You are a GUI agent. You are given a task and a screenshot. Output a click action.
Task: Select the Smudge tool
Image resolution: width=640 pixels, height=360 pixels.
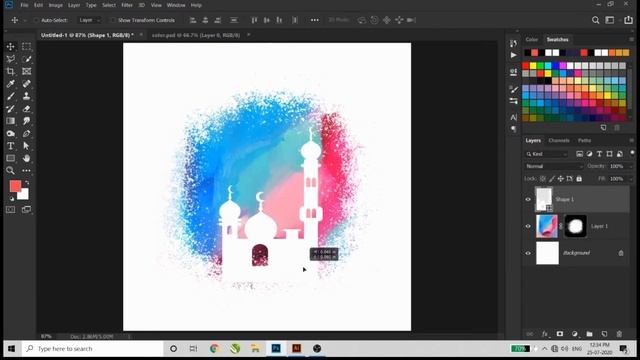[27, 121]
